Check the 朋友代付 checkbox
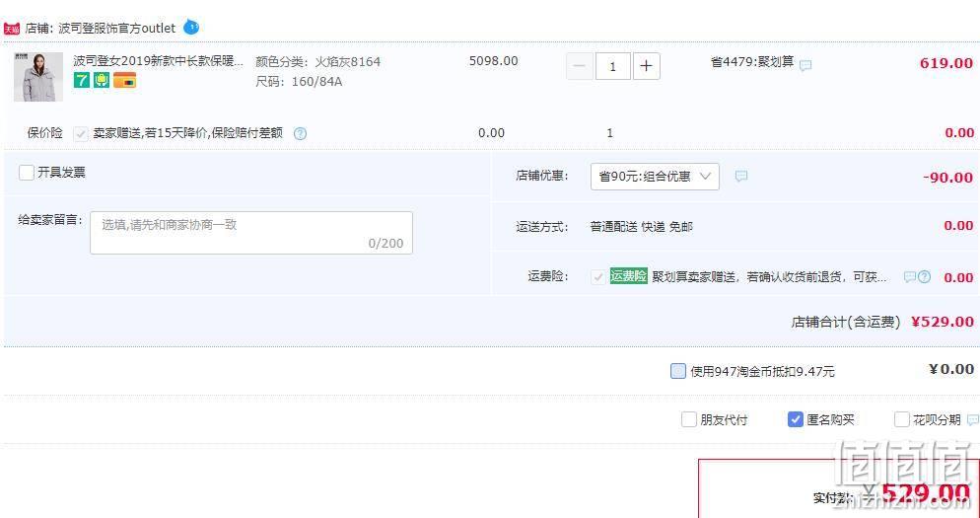The height and width of the screenshot is (518, 980). click(689, 419)
